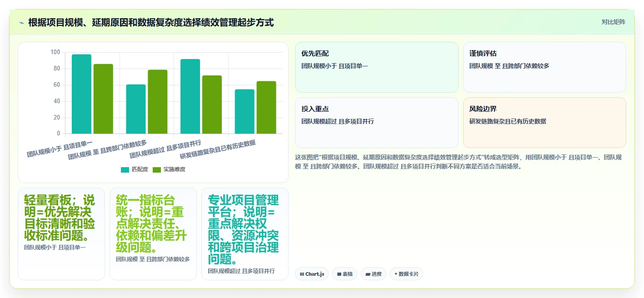
Task: Click the Chart.js tag
Action: tap(312, 274)
